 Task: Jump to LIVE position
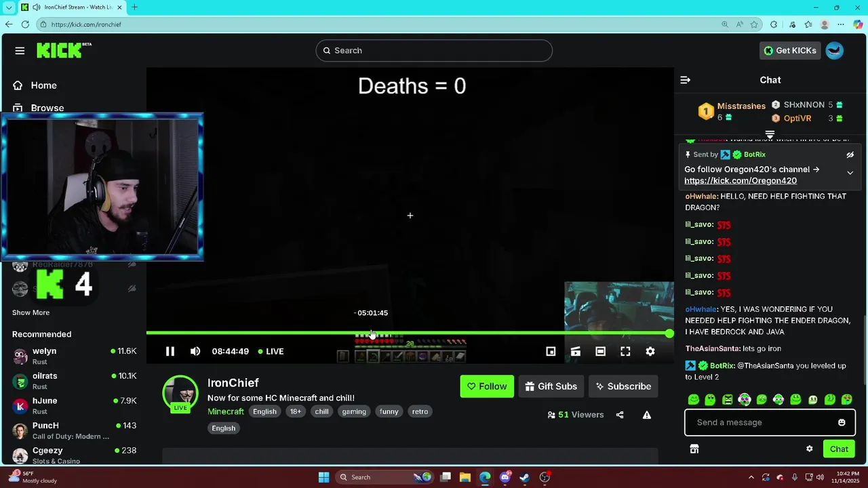(271, 351)
